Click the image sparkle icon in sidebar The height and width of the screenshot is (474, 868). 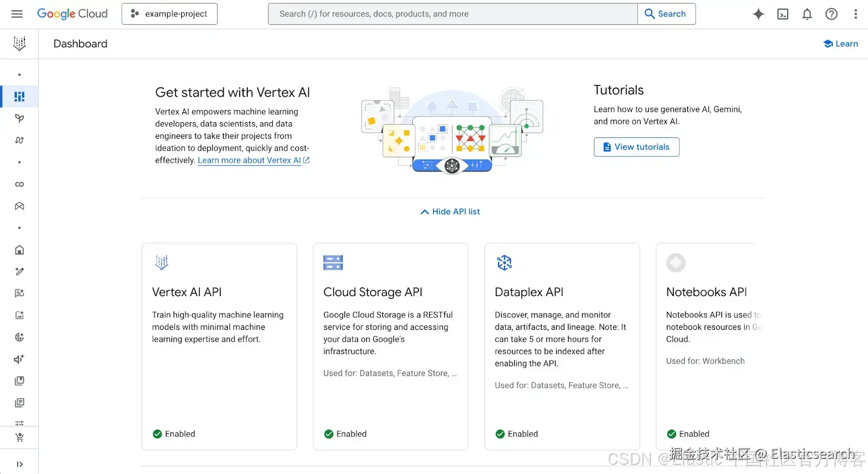20,315
